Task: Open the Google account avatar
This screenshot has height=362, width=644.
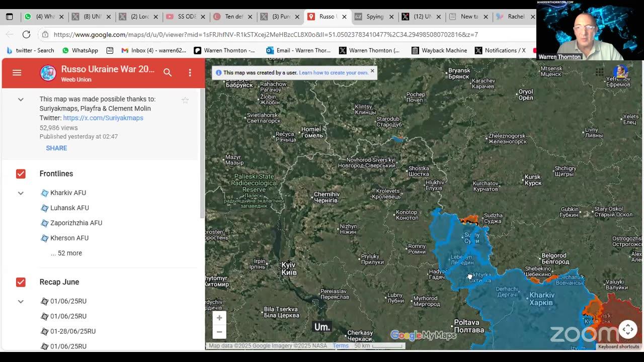Action: pos(620,72)
